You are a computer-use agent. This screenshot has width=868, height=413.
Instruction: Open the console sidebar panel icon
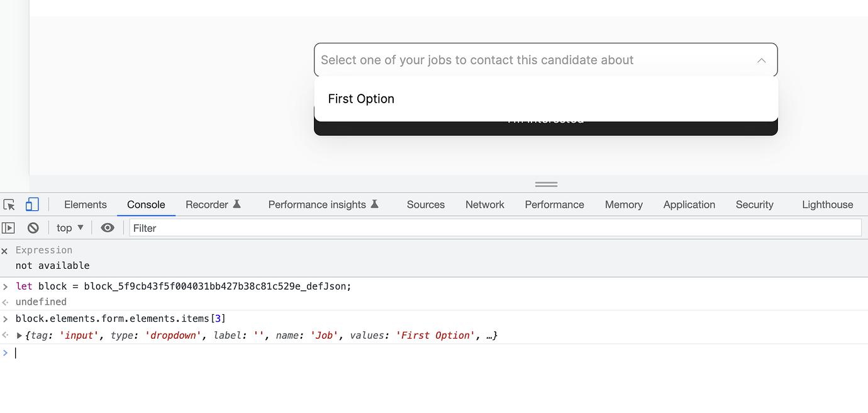tap(8, 227)
